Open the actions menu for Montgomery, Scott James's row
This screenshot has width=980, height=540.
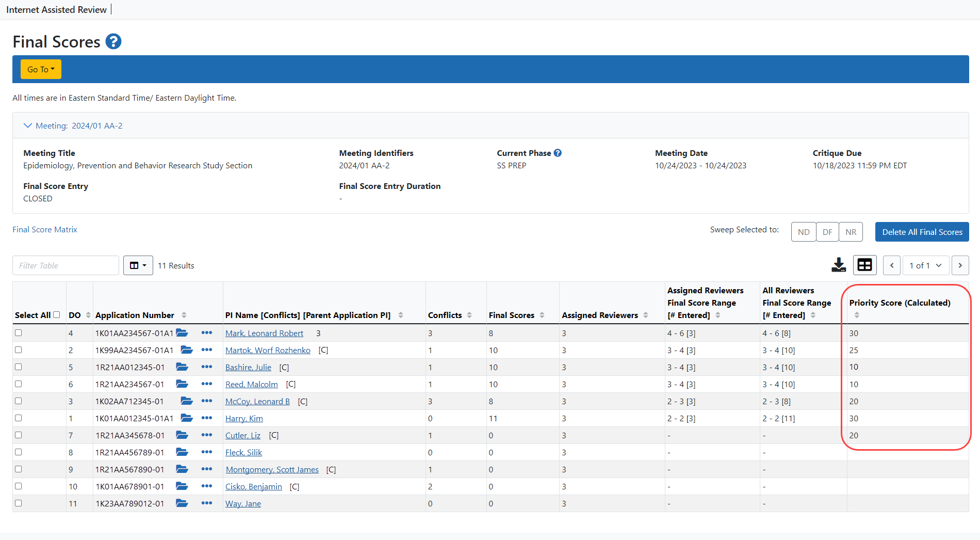(x=207, y=469)
